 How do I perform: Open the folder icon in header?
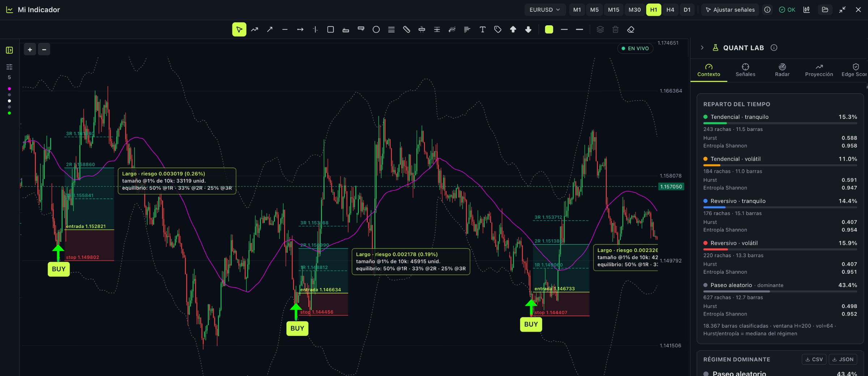click(825, 10)
